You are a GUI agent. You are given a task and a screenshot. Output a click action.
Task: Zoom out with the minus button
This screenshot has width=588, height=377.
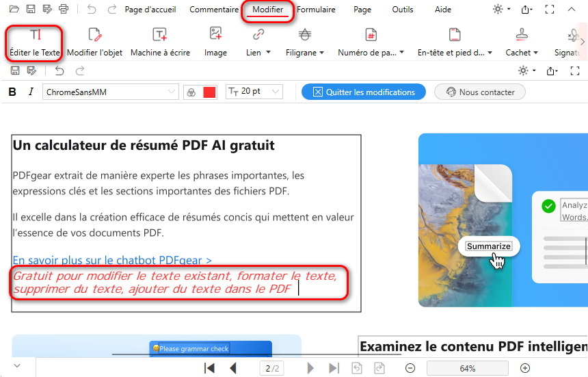tap(410, 368)
